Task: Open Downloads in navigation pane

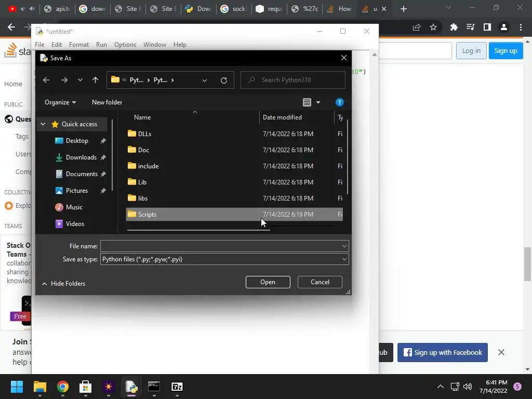Action: [81, 157]
